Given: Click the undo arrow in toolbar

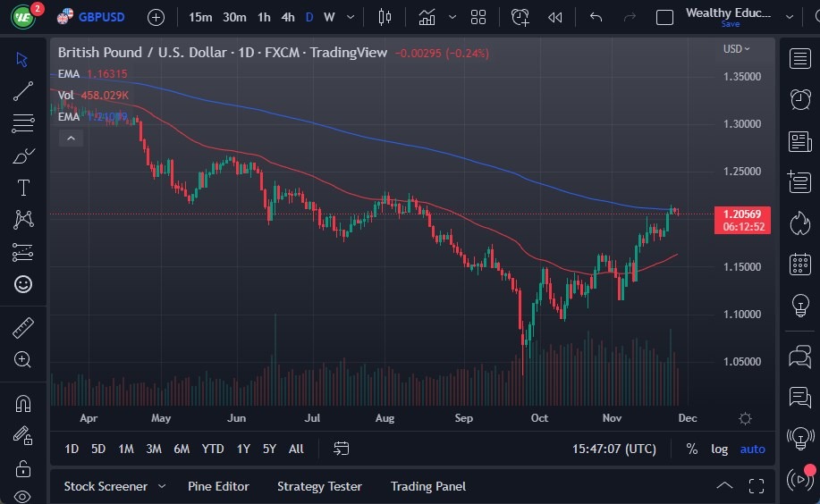Looking at the screenshot, I should point(596,17).
